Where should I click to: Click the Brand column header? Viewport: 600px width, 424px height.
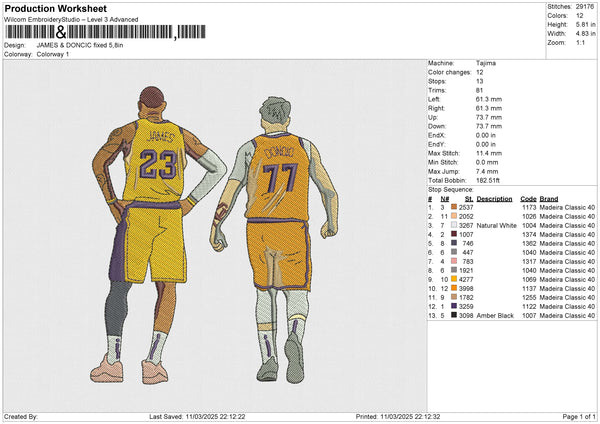(550, 198)
